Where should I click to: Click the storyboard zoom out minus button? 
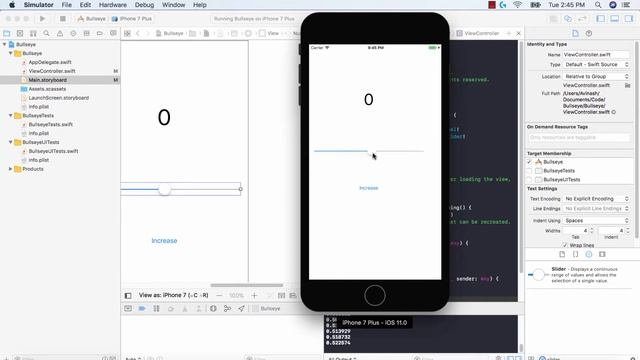coord(219,295)
